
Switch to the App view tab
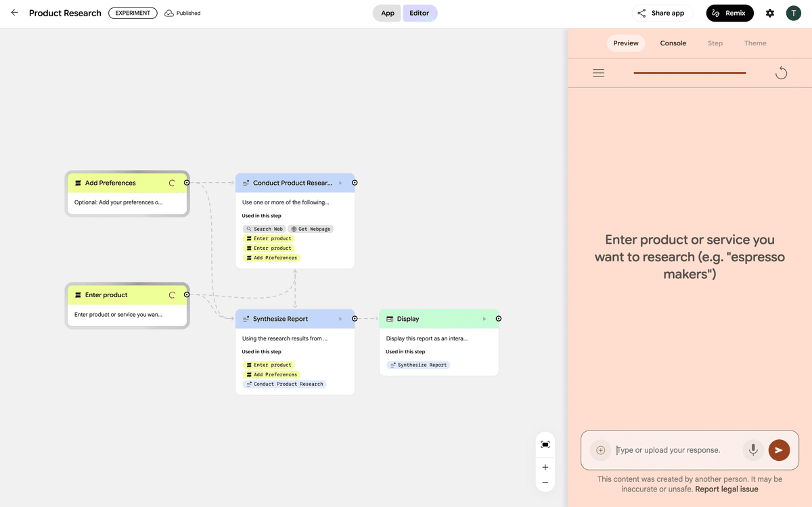pyautogui.click(x=386, y=12)
